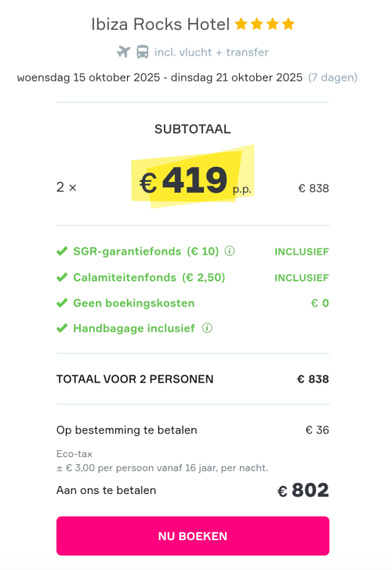This screenshot has height=570, width=392.
Task: Click the TOTAAL VOOR 2 PERSONEN row
Action: [x=193, y=379]
